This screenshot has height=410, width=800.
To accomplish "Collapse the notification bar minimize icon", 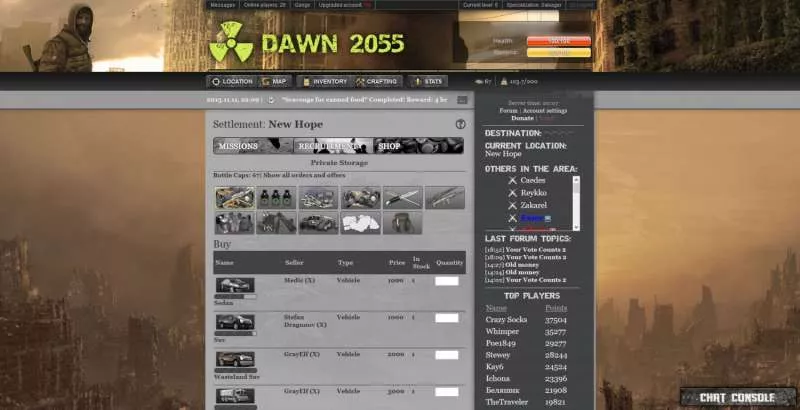I will click(x=462, y=100).
